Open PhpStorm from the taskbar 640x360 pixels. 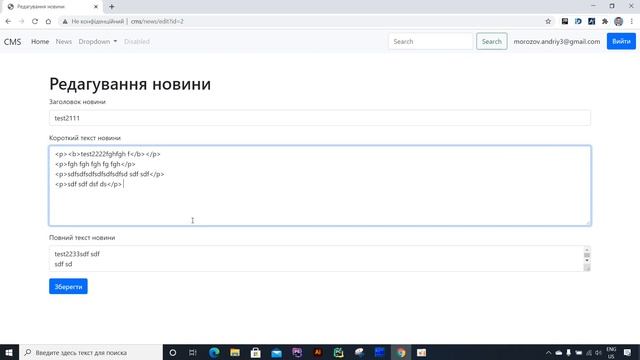(x=297, y=352)
